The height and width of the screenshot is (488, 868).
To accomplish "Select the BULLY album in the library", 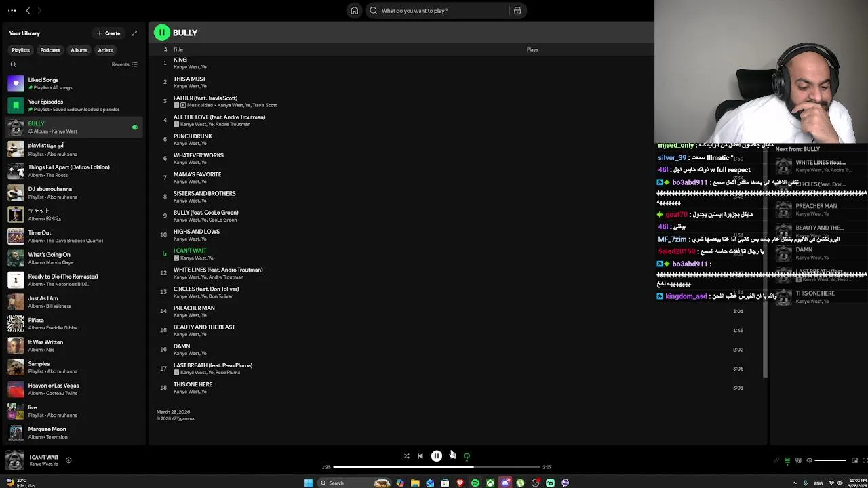I will point(74,127).
